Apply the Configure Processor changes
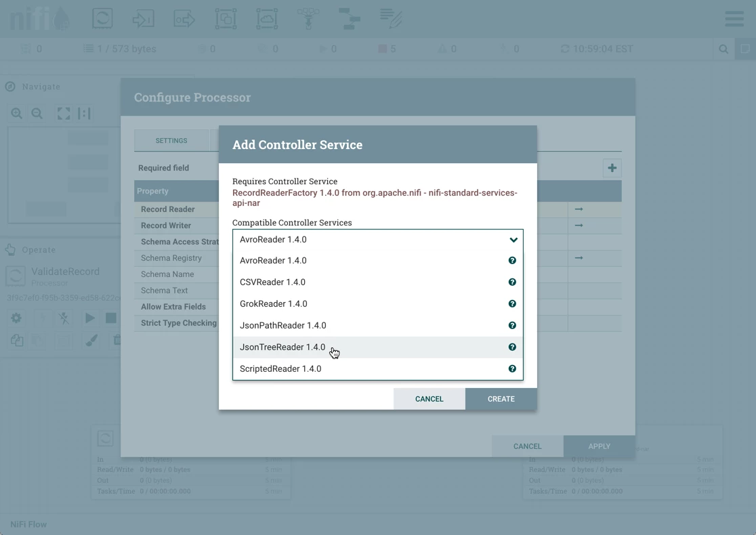The image size is (756, 535). click(600, 446)
